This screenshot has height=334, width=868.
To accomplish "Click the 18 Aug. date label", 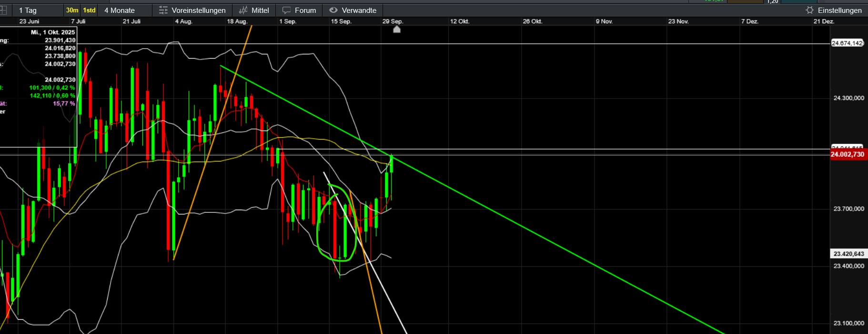I will point(237,21).
